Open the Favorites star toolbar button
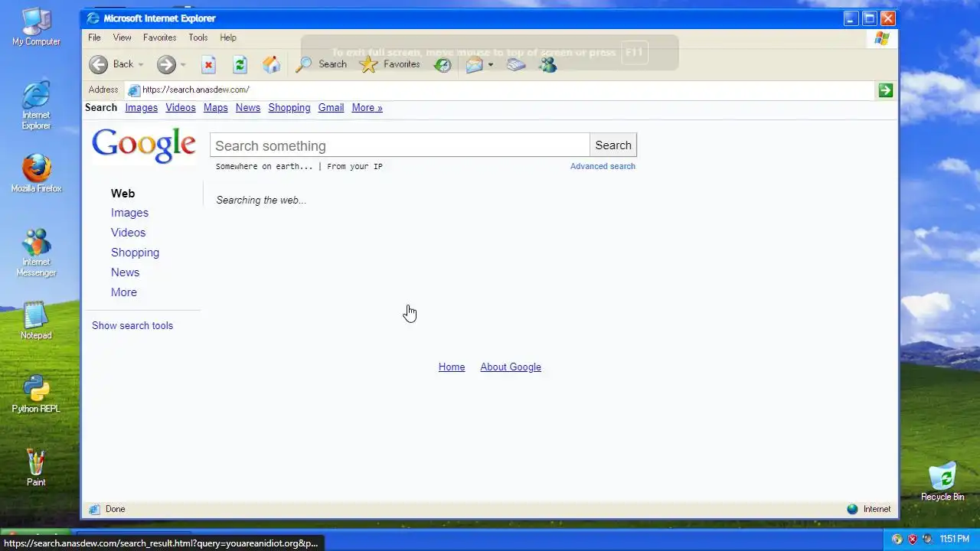The image size is (980, 551). (x=390, y=64)
